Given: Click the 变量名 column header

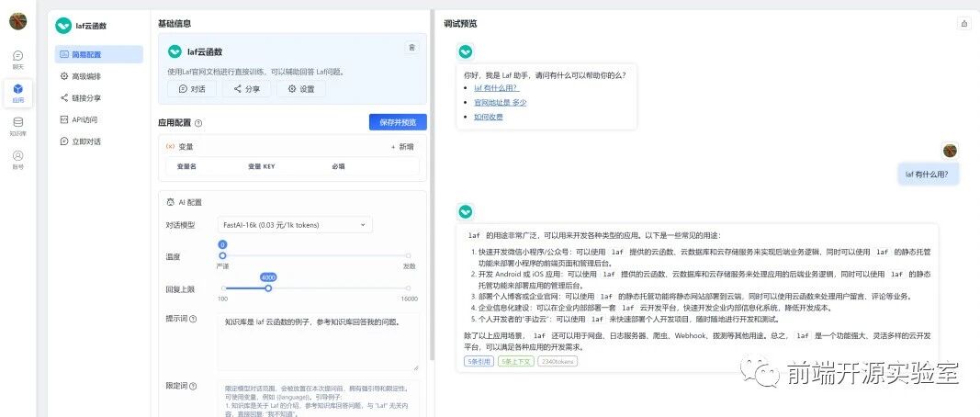Looking at the screenshot, I should pos(186,167).
